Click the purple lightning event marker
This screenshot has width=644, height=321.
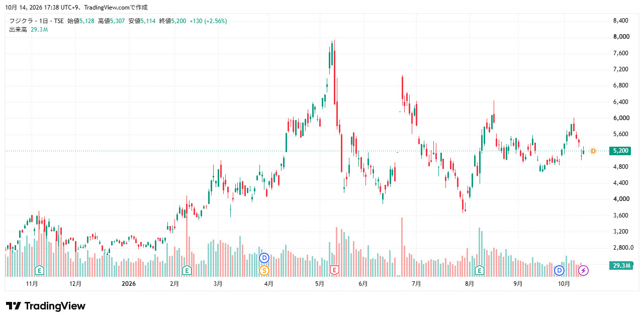(x=583, y=271)
